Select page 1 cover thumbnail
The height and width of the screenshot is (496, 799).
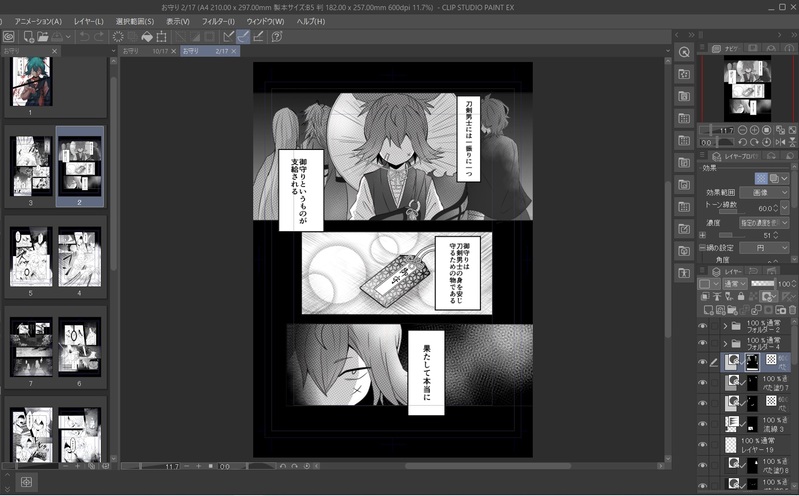pos(32,82)
